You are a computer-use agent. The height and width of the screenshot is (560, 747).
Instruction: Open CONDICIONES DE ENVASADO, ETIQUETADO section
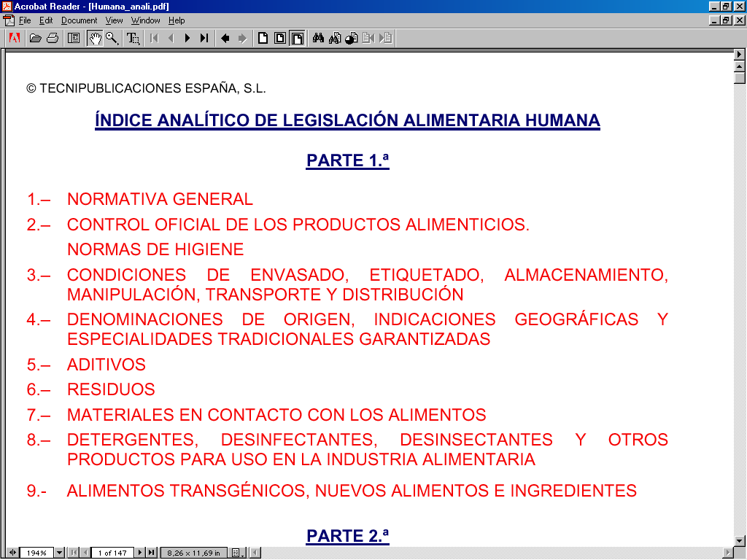tap(368, 284)
